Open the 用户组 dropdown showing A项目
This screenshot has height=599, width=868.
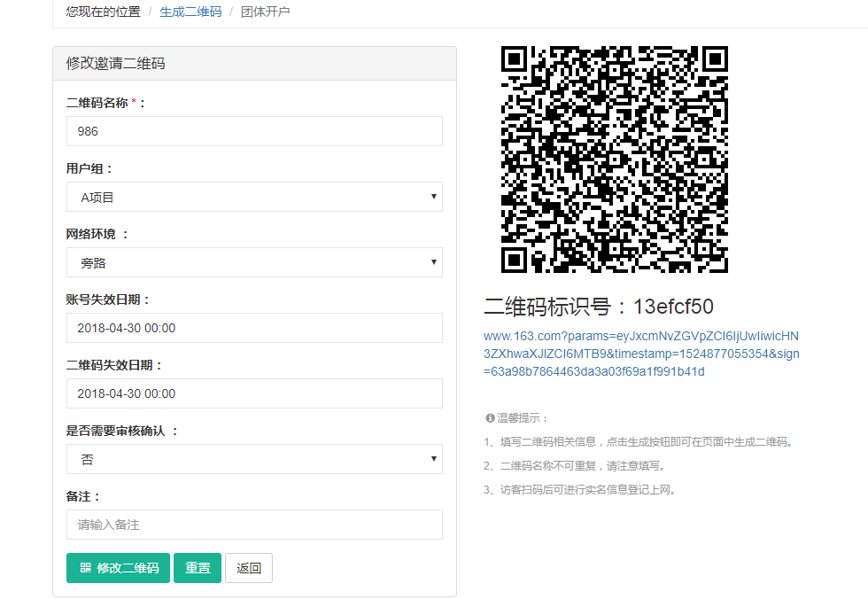tap(255, 197)
